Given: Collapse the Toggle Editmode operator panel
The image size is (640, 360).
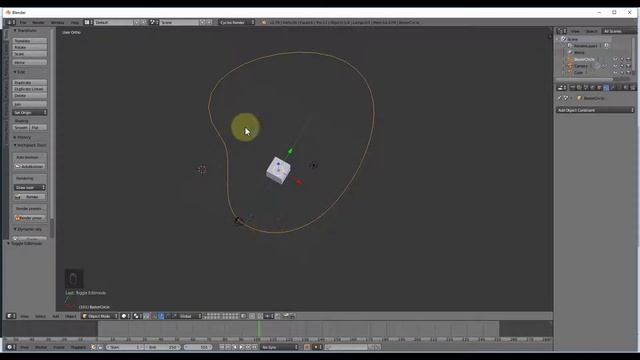Looking at the screenshot, I should tap(24, 243).
